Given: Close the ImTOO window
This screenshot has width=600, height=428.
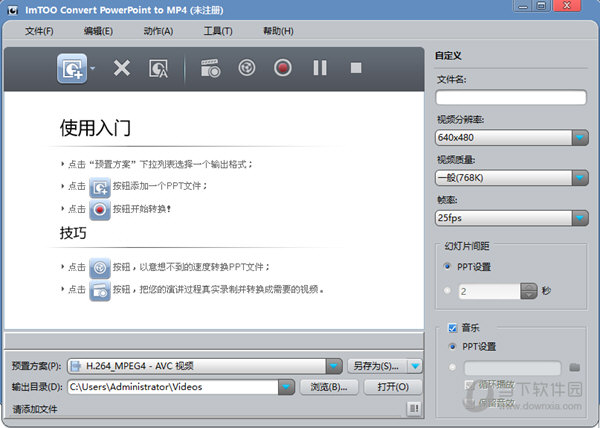Looking at the screenshot, I should tap(567, 6).
